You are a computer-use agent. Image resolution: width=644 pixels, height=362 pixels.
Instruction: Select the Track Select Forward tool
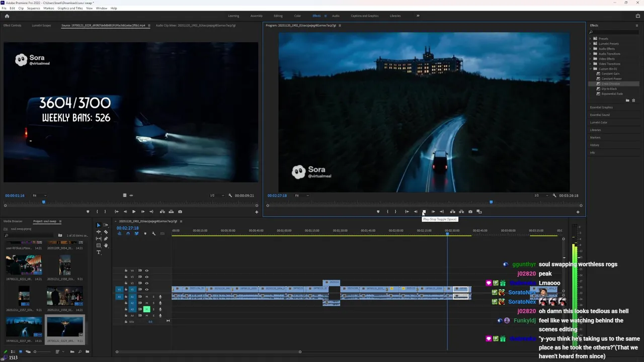pos(106,225)
